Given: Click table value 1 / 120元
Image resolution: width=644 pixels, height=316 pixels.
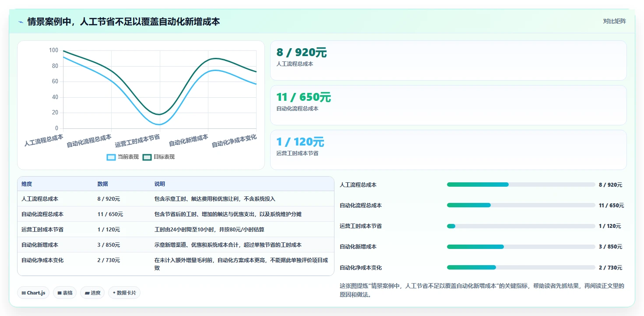Looking at the screenshot, I should coord(109,230).
